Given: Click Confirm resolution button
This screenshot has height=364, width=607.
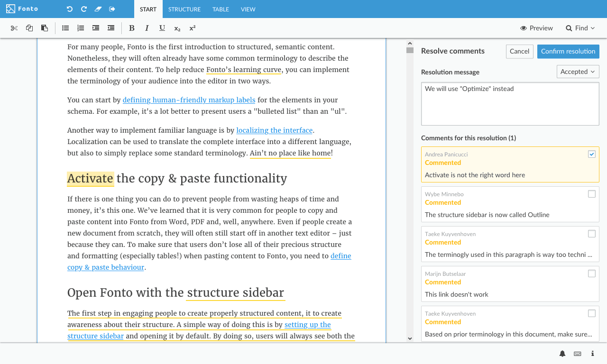Looking at the screenshot, I should point(568,51).
